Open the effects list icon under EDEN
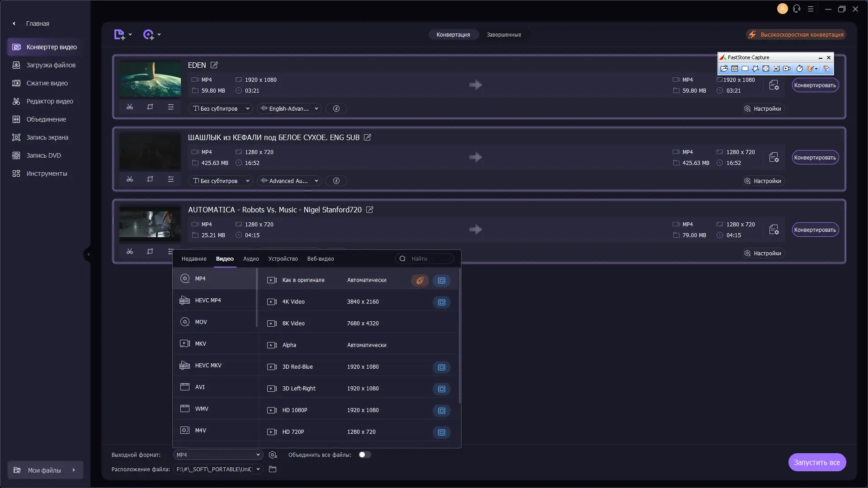Viewport: 868px width, 488px height. (x=171, y=107)
